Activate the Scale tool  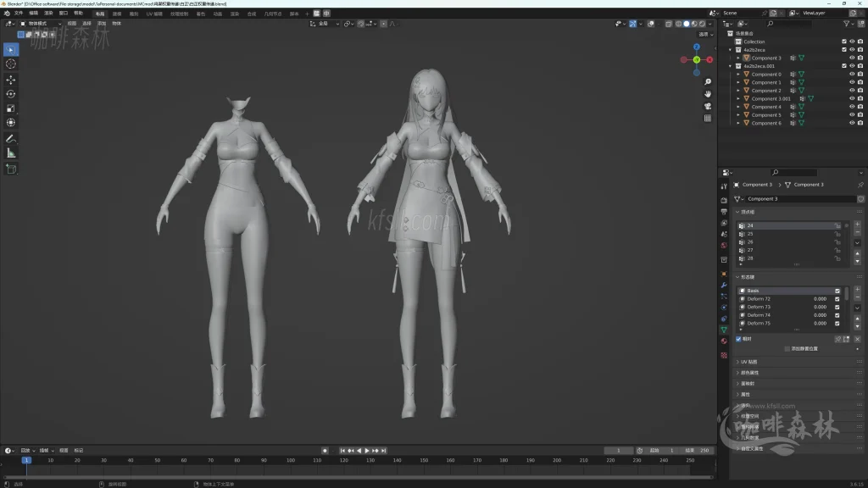click(10, 108)
